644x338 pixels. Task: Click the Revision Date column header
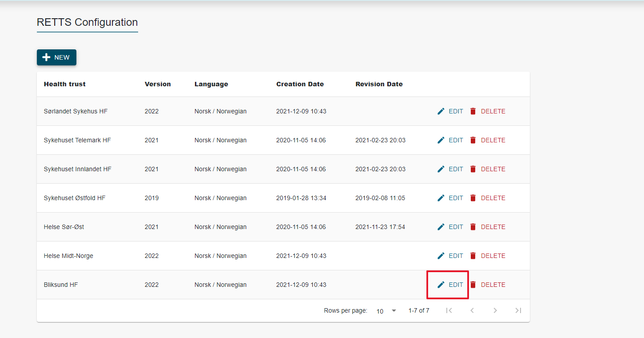(x=379, y=84)
